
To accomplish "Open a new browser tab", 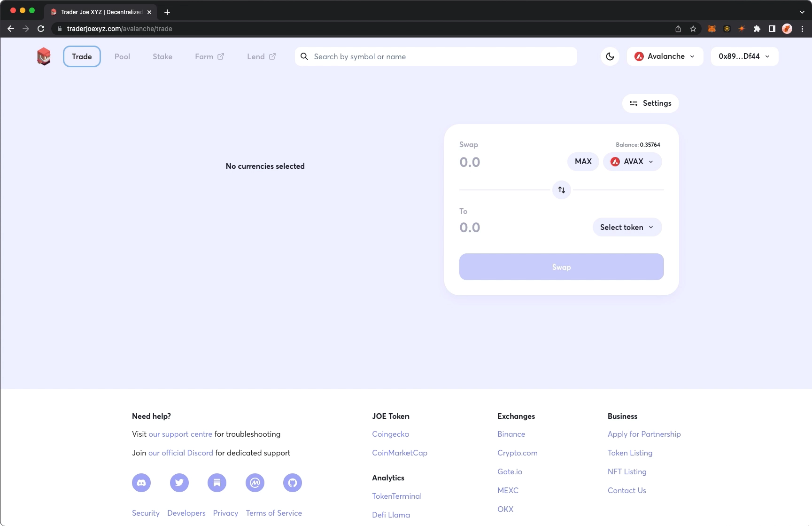I will pyautogui.click(x=167, y=12).
